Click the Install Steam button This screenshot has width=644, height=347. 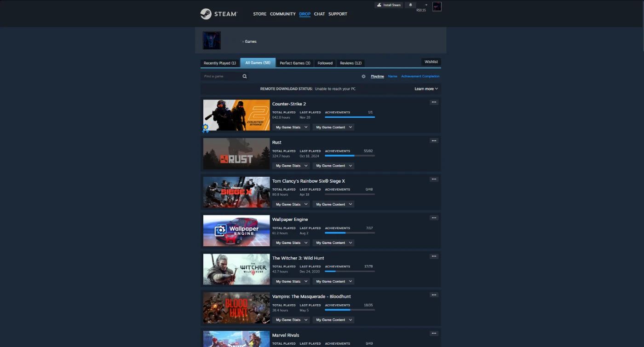389,5
